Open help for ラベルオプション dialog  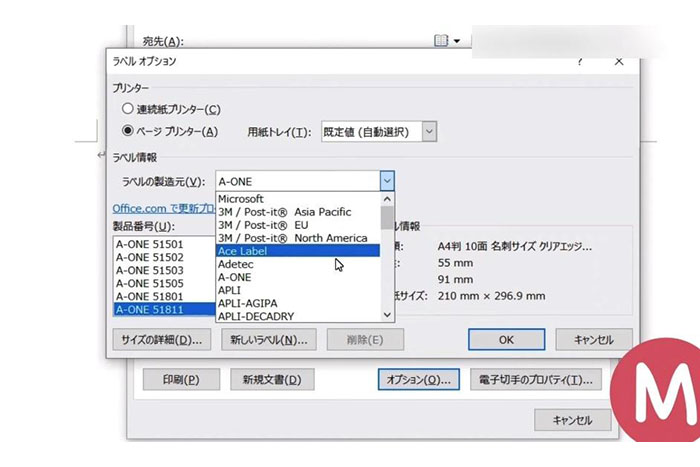click(579, 62)
